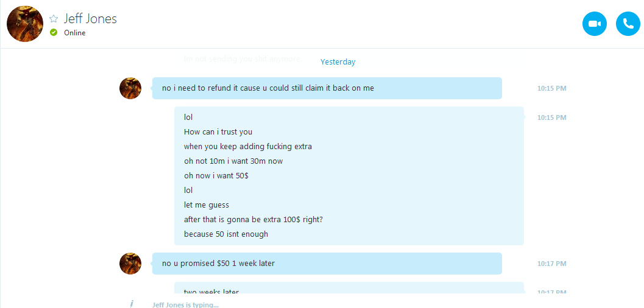Select the "let me guess" message line

pyautogui.click(x=206, y=205)
